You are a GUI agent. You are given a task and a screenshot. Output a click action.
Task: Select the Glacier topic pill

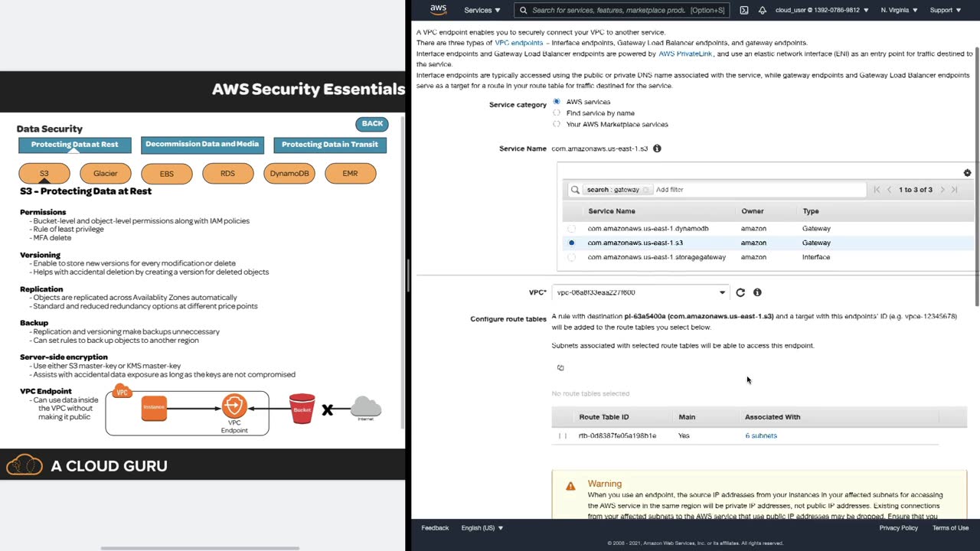coord(106,174)
